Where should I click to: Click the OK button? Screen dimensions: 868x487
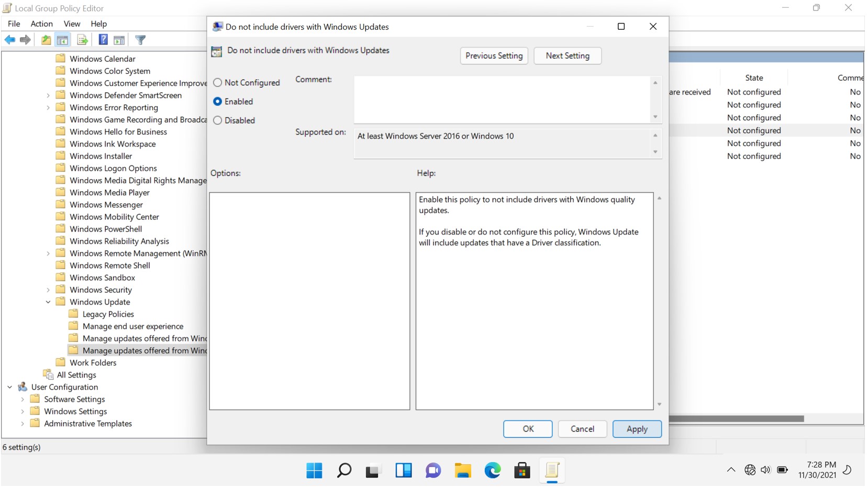pos(528,429)
